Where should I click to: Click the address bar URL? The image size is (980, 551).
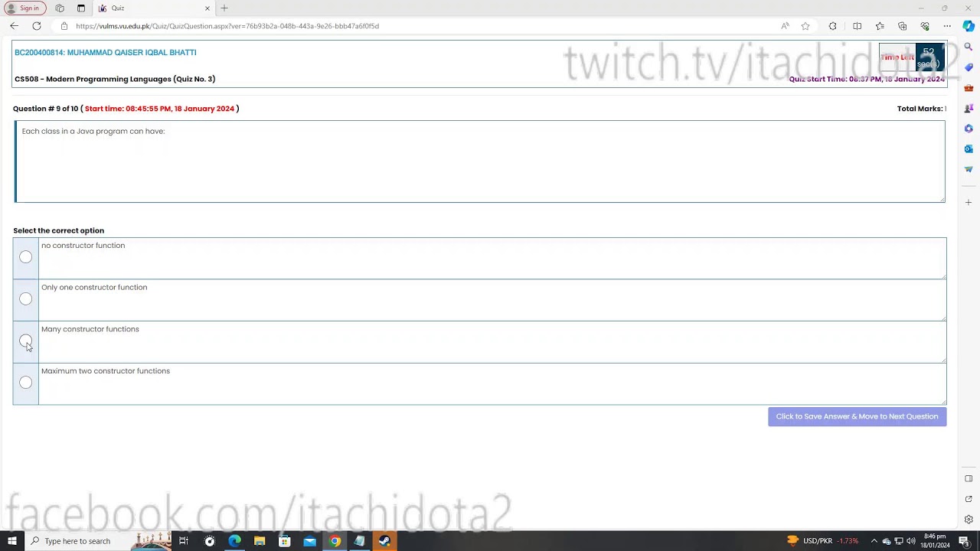point(227,26)
